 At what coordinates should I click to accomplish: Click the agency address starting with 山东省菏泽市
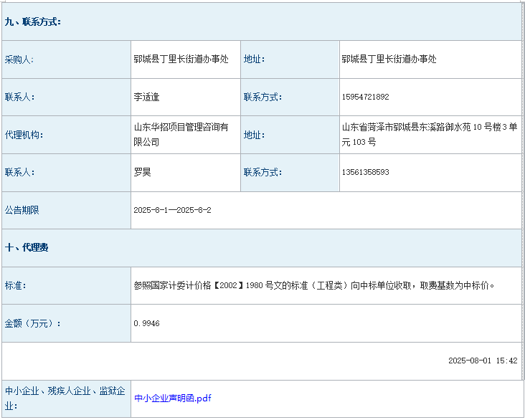click(x=429, y=134)
